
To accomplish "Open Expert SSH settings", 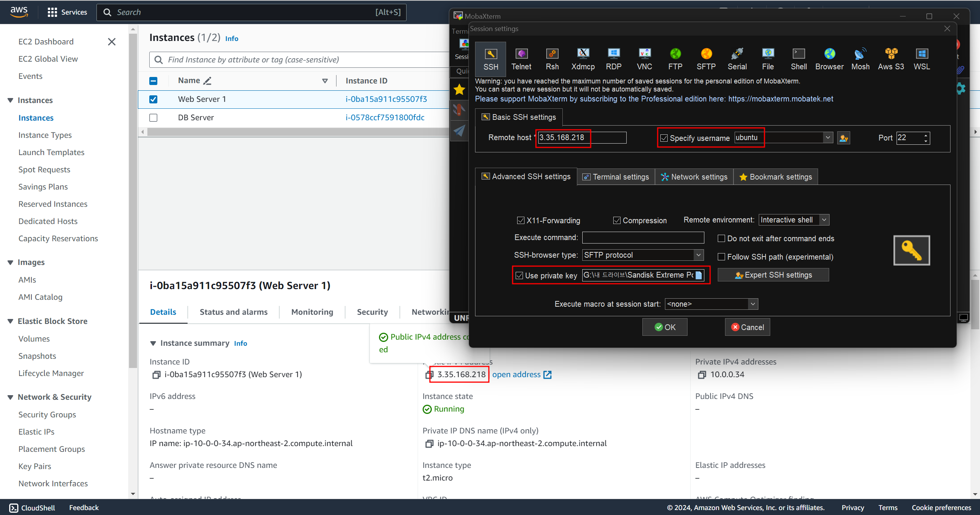I will coord(773,275).
